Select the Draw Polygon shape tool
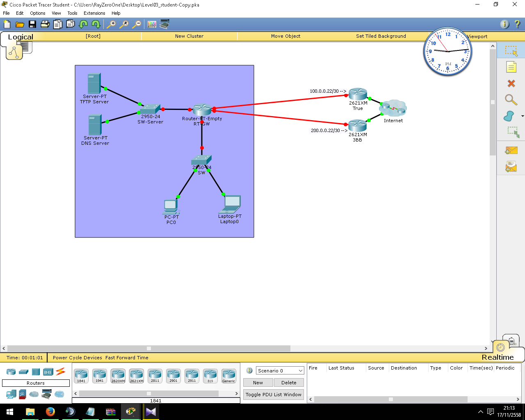This screenshot has width=525, height=420. [509, 116]
